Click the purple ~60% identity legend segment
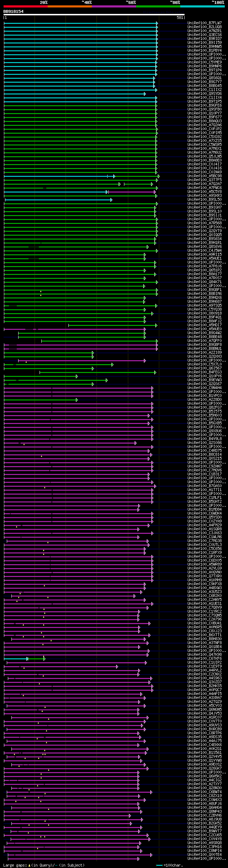The width and height of the screenshot is (228, 868). pos(114,6)
